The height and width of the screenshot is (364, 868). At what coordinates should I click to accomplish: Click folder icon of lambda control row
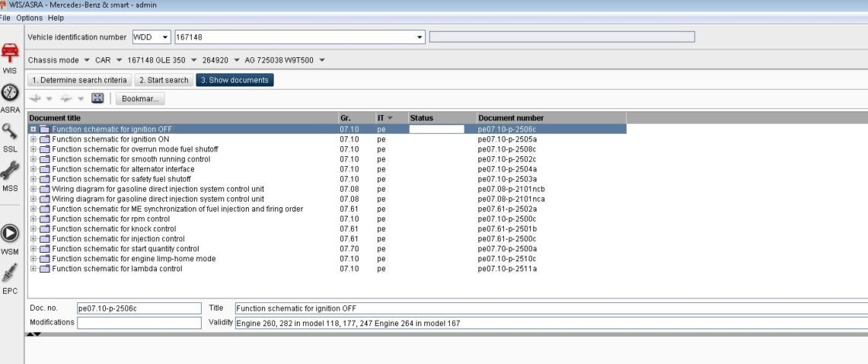coord(44,269)
